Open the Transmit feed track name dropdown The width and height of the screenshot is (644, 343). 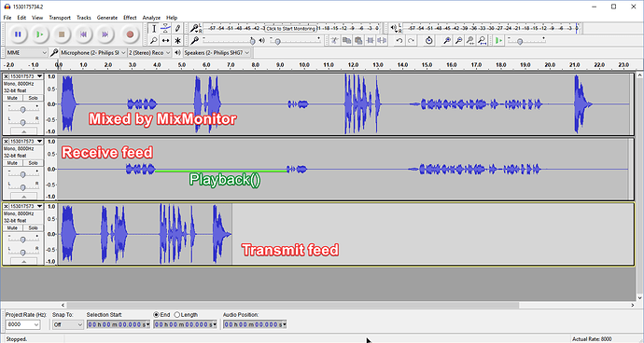coord(27,206)
